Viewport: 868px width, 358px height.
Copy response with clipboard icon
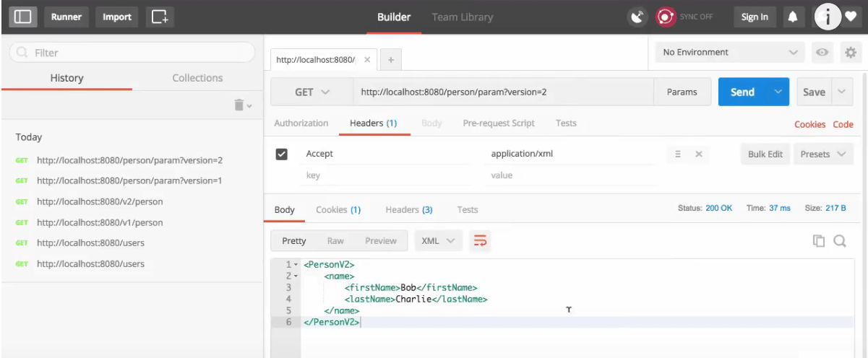818,241
